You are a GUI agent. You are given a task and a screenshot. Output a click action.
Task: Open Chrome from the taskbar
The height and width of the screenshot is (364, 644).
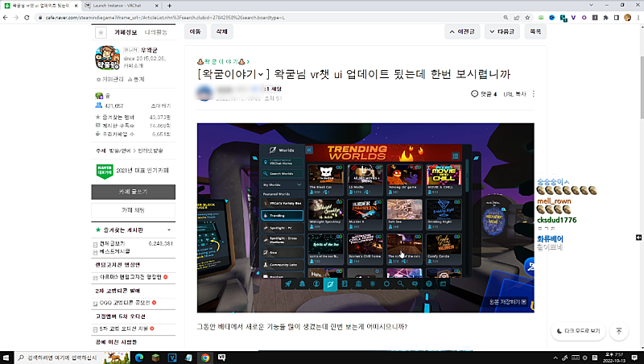pyautogui.click(x=205, y=358)
